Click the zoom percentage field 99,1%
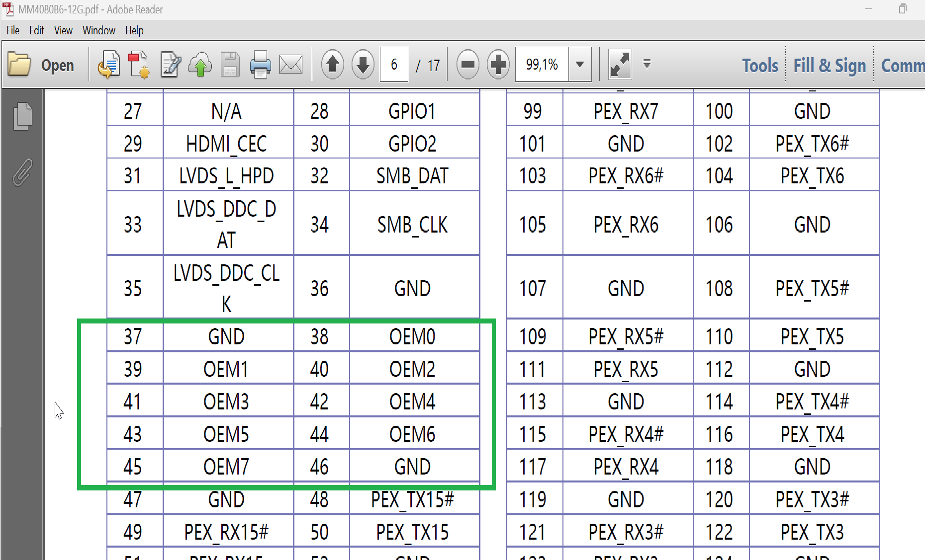This screenshot has width=925, height=560. click(x=542, y=64)
